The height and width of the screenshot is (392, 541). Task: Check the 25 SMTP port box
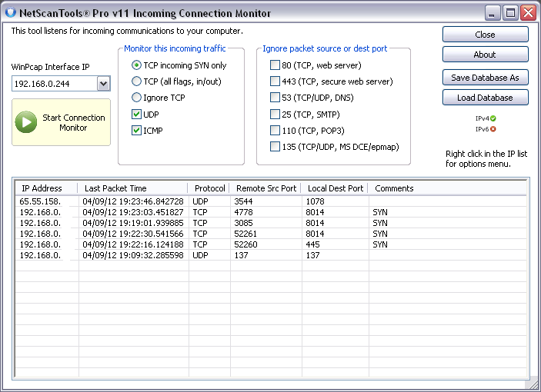point(275,114)
